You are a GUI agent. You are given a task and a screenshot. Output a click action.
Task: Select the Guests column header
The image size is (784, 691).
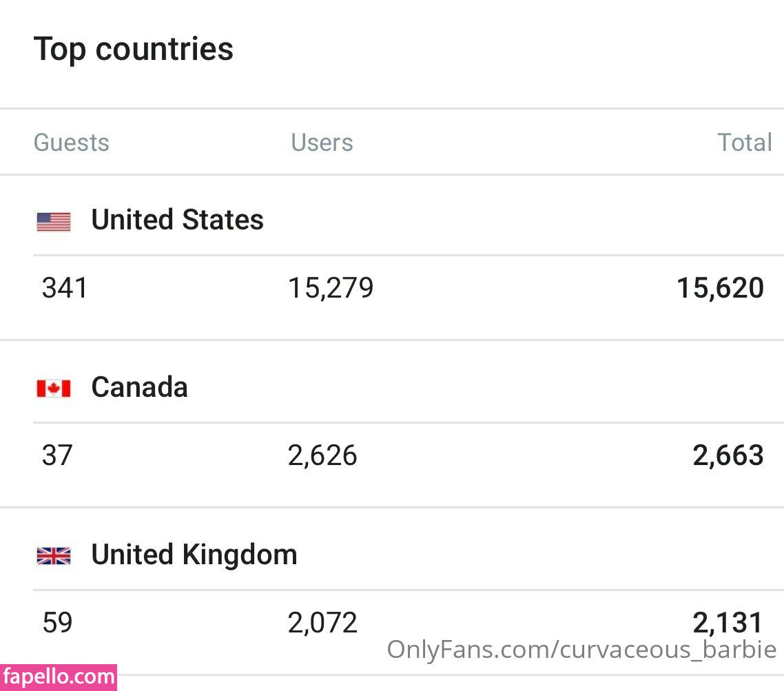72,143
